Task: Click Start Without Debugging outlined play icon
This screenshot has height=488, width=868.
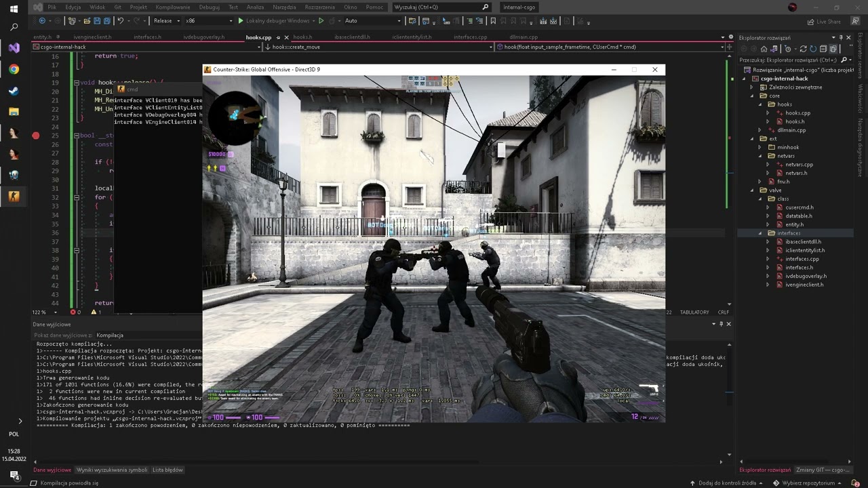Action: (321, 21)
